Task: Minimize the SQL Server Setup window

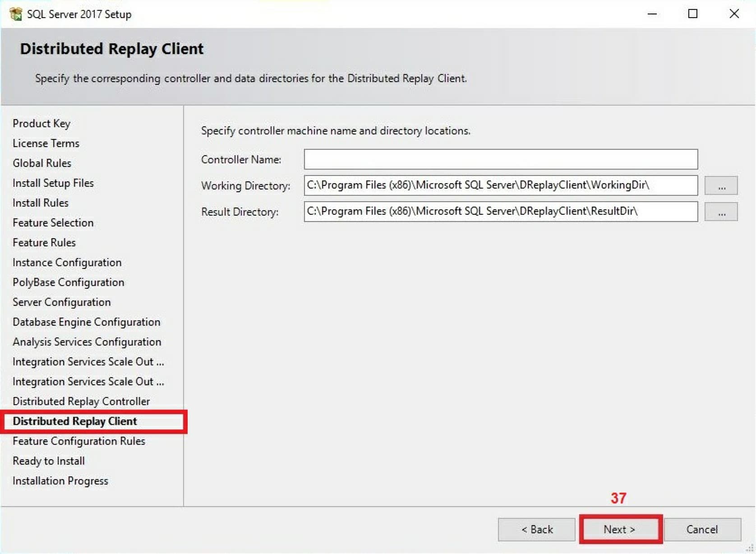Action: click(652, 14)
